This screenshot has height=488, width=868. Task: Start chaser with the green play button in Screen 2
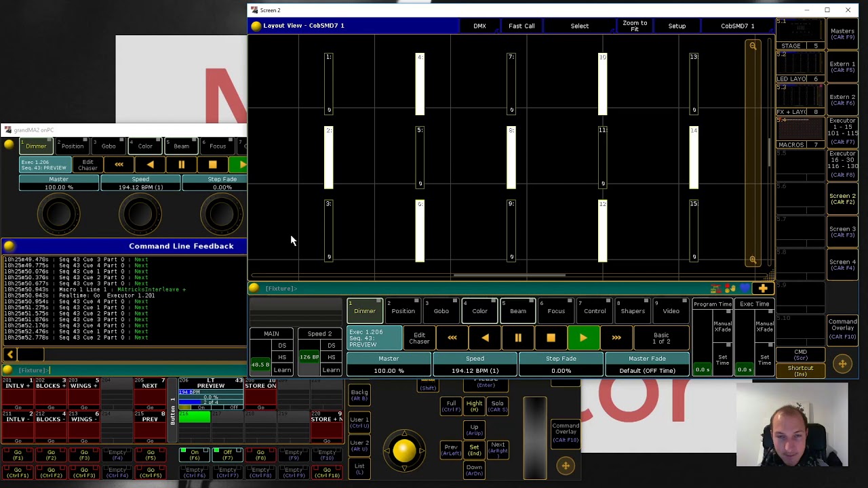pyautogui.click(x=583, y=338)
